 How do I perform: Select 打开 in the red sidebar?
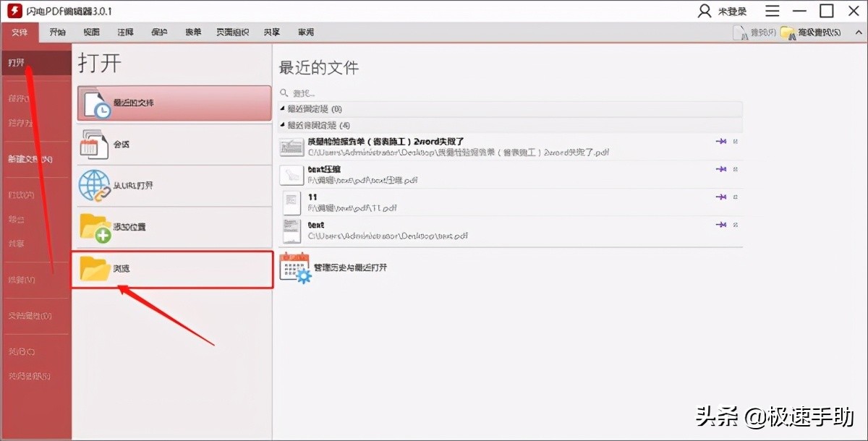point(35,63)
